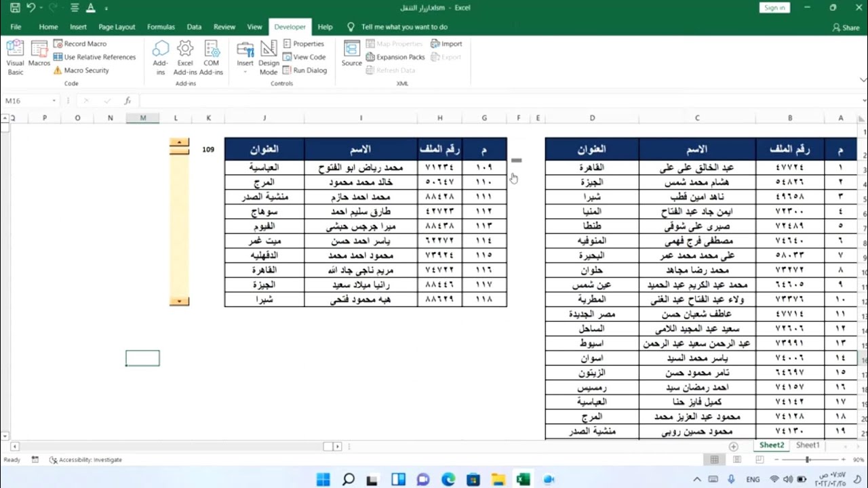Click the Insert Function fx icon
The width and height of the screenshot is (868, 488).
pyautogui.click(x=127, y=100)
